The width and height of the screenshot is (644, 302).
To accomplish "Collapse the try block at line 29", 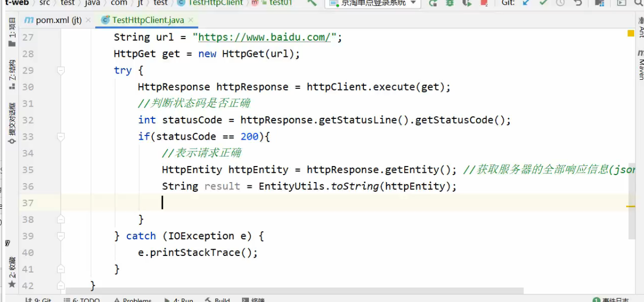I will (60, 70).
